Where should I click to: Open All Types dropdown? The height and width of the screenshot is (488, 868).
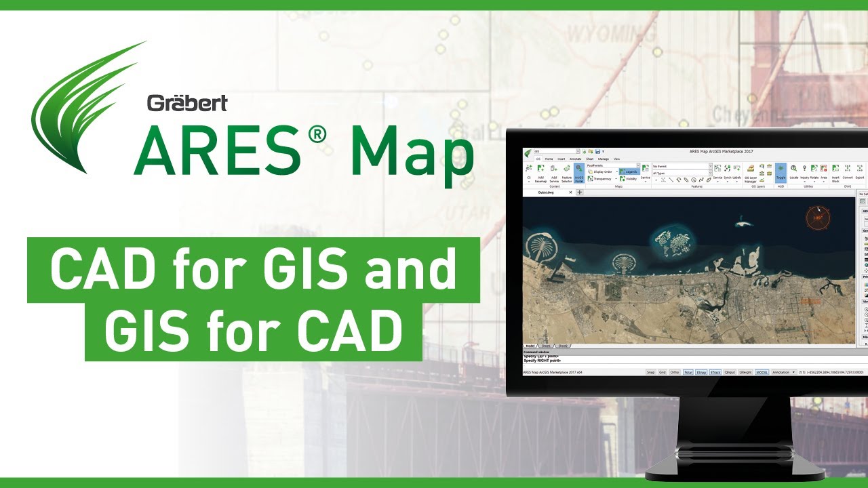(682, 174)
